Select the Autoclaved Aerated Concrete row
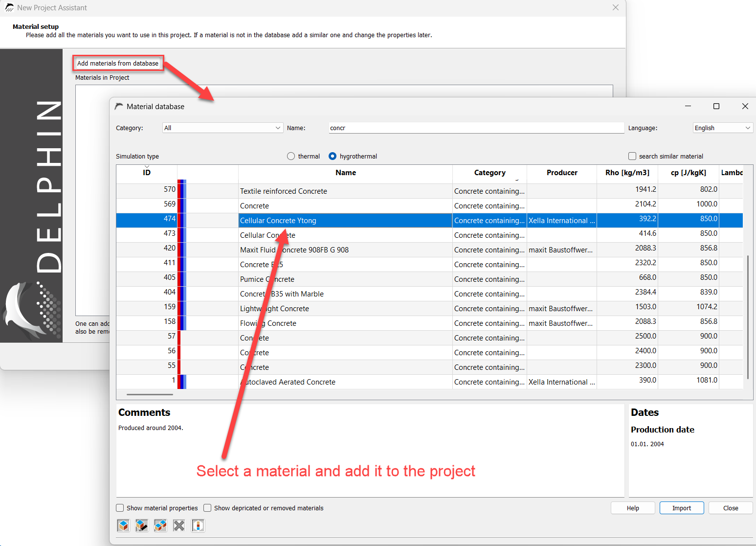The height and width of the screenshot is (546, 756). pos(429,382)
